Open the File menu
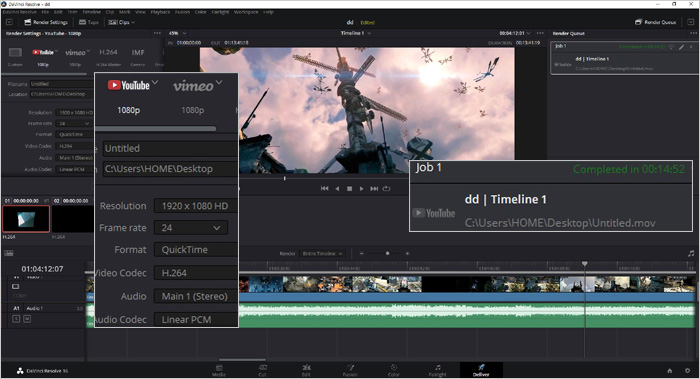700x379 pixels. (45, 12)
